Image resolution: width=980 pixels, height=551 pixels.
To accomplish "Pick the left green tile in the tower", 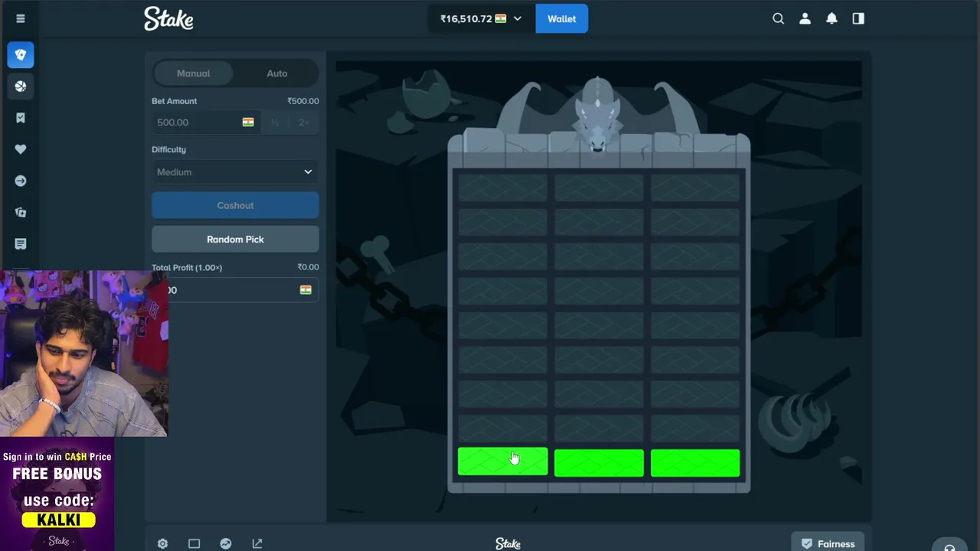I will click(503, 462).
